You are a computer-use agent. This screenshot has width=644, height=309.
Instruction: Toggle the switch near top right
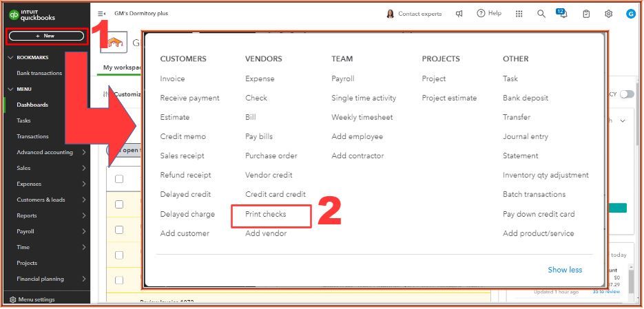[627, 94]
